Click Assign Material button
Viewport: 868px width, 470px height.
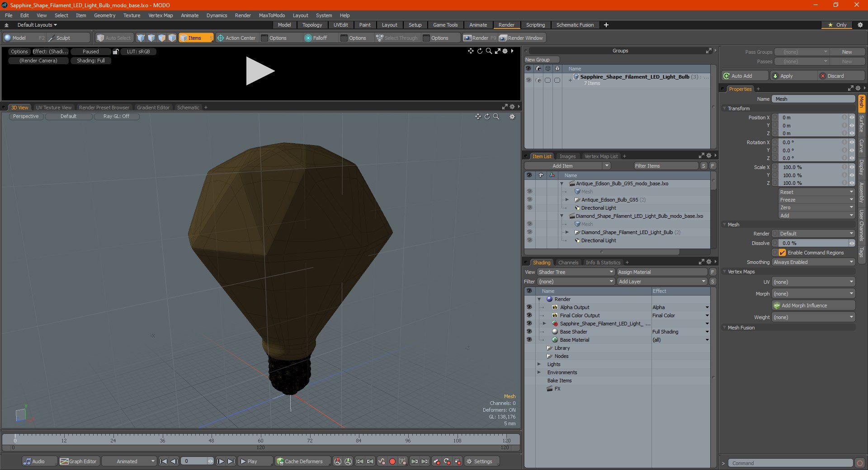pyautogui.click(x=662, y=272)
